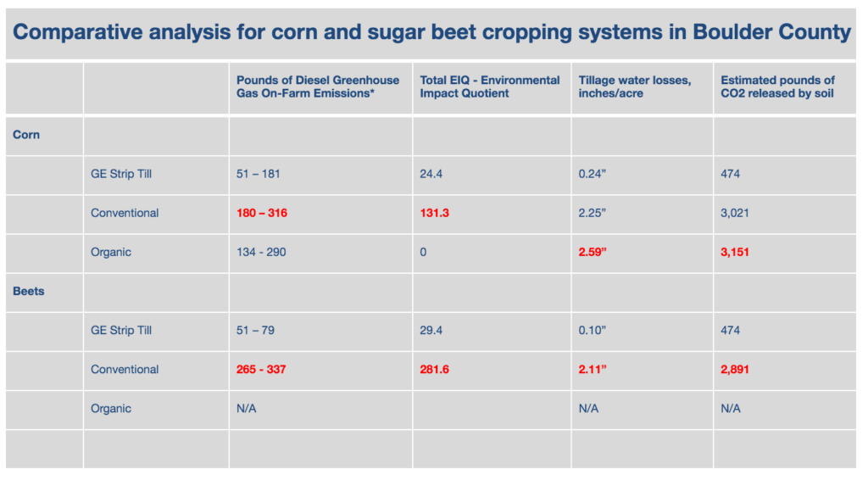Click the corn GE Strip Till 51 – 181 cell
Viewport: 868px width, 480px height.
[x=258, y=174]
